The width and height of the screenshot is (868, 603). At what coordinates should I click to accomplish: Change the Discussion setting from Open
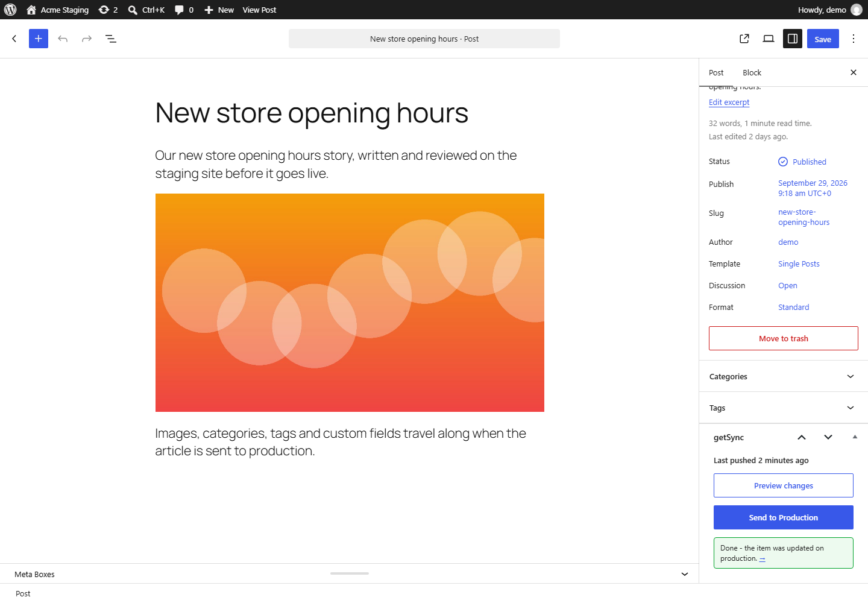pos(787,286)
